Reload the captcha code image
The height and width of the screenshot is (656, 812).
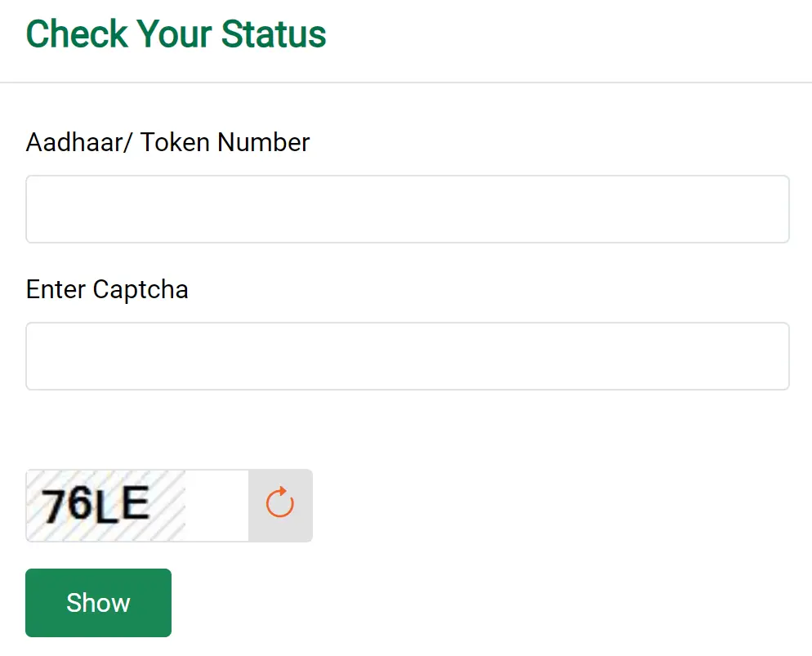coord(279,505)
